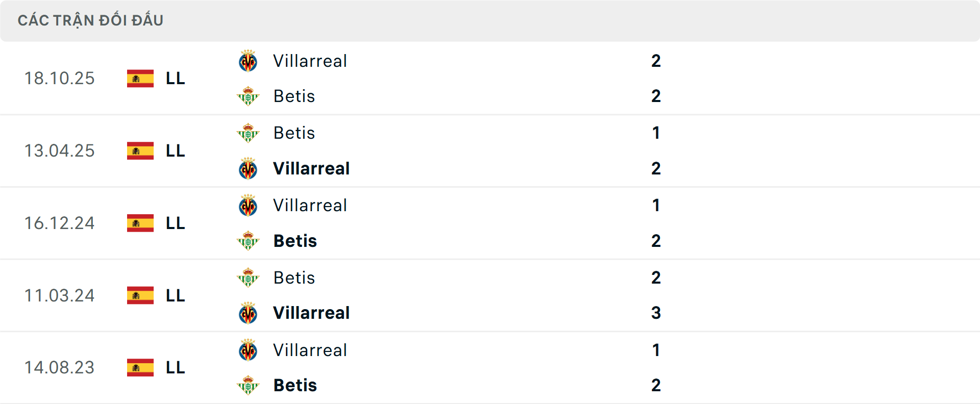The width and height of the screenshot is (980, 404).
Task: Click Betis crest in 18.10.25 match
Action: coord(248,96)
